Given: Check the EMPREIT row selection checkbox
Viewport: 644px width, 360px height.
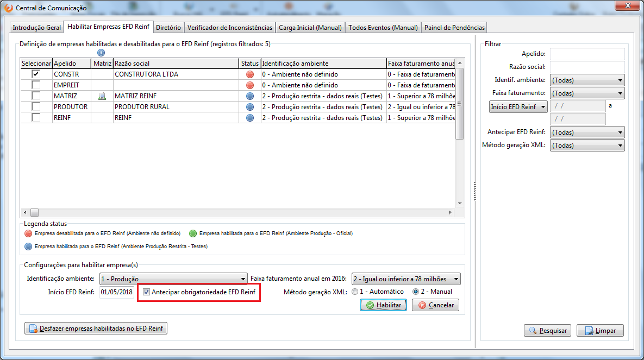Looking at the screenshot, I should pyautogui.click(x=36, y=85).
